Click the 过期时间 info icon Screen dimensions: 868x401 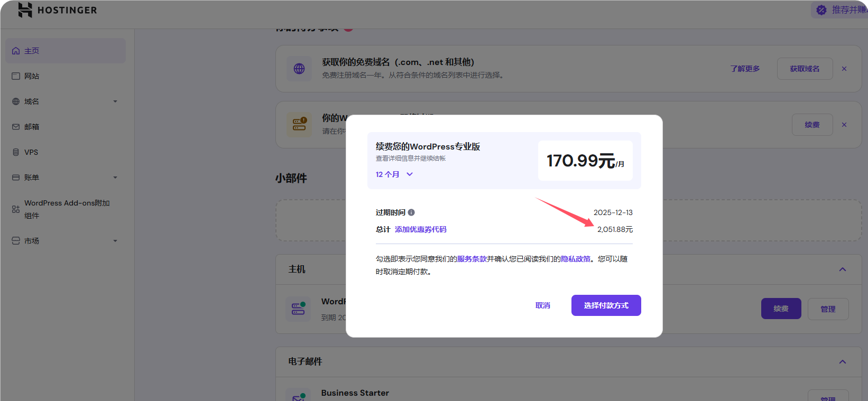click(411, 212)
